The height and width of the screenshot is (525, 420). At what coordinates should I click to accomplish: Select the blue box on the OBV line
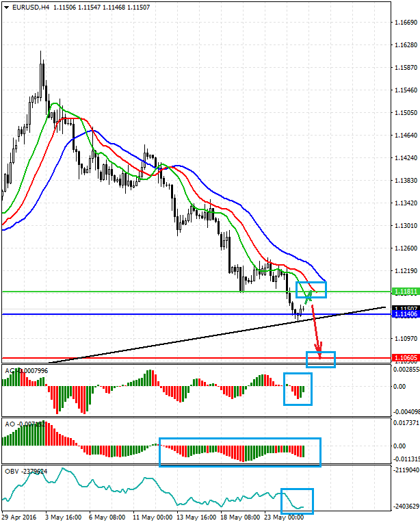click(x=297, y=500)
